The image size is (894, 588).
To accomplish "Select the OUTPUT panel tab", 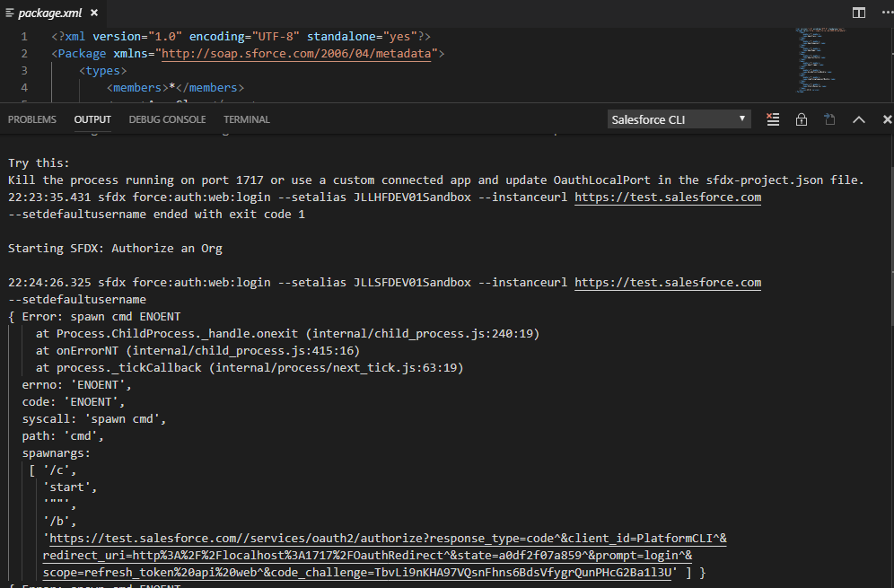I will pyautogui.click(x=92, y=119).
